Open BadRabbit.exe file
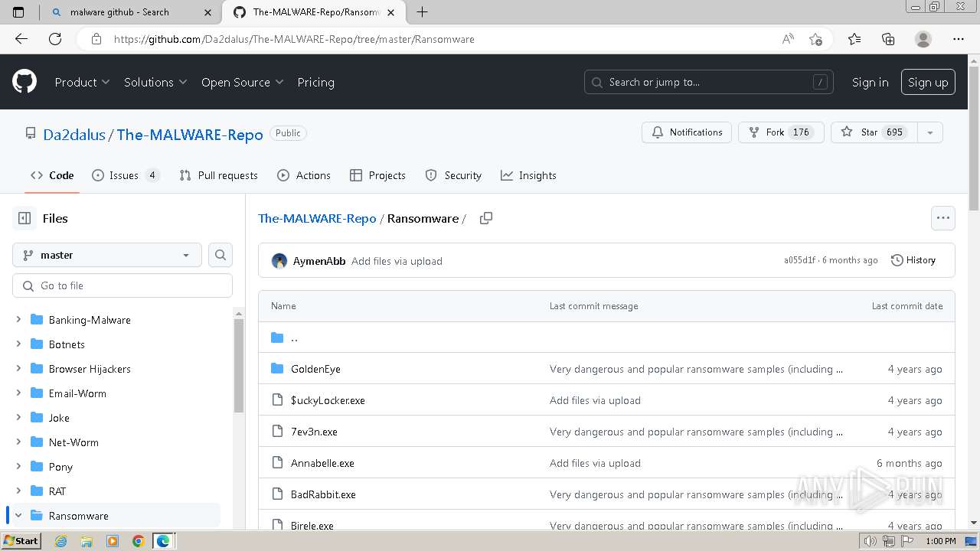This screenshot has height=551, width=980. pos(323,494)
